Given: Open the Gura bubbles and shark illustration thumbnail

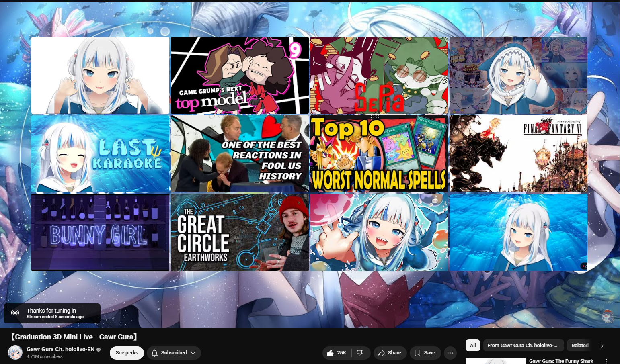Looking at the screenshot, I should click(x=379, y=232).
